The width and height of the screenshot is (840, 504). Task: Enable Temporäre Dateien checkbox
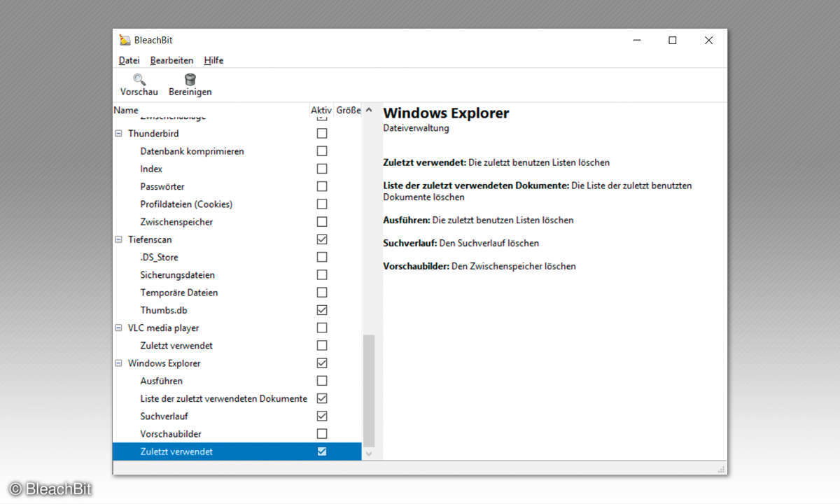click(322, 293)
